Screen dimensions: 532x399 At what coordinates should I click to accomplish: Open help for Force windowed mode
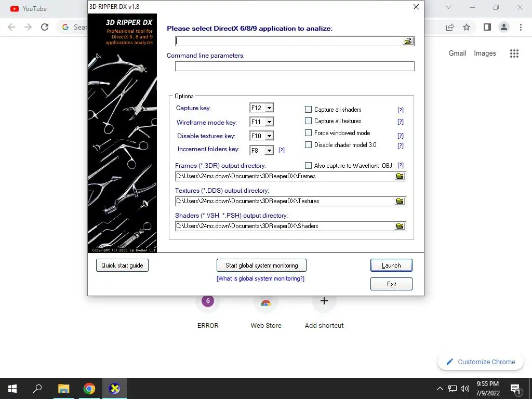[401, 136]
